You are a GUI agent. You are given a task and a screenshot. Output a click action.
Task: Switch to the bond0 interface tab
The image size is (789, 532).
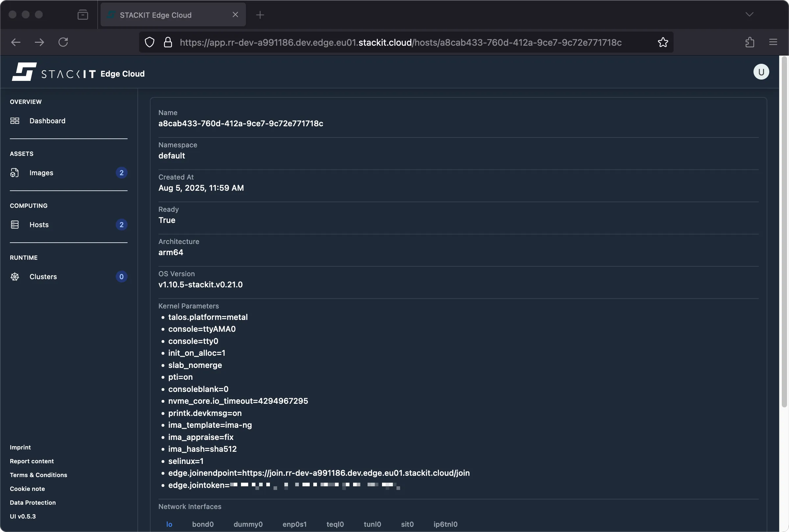(203, 524)
